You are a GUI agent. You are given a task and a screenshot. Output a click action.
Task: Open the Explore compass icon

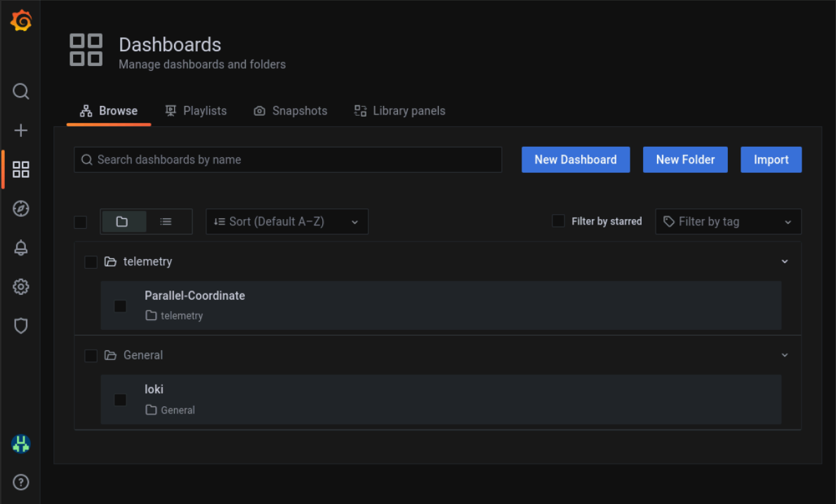point(21,208)
